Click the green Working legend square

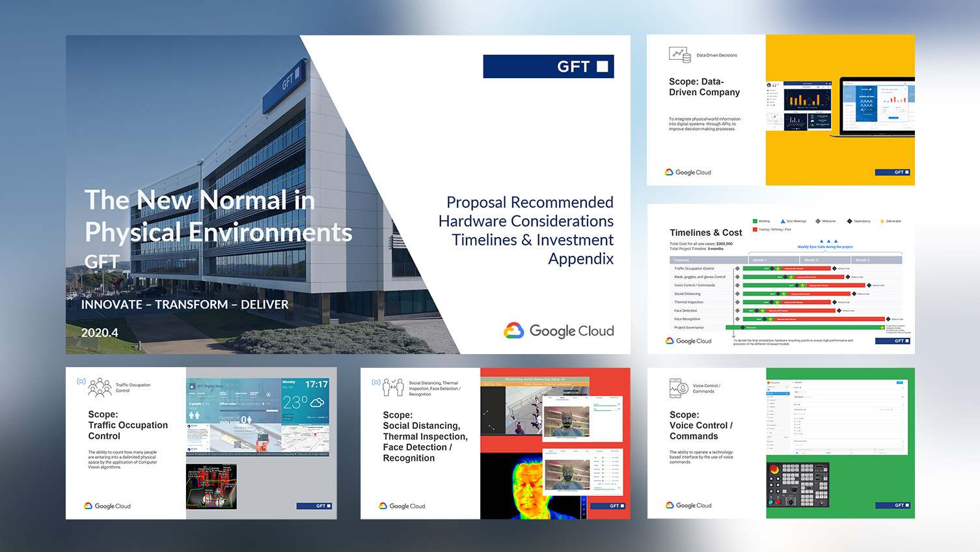[755, 221]
